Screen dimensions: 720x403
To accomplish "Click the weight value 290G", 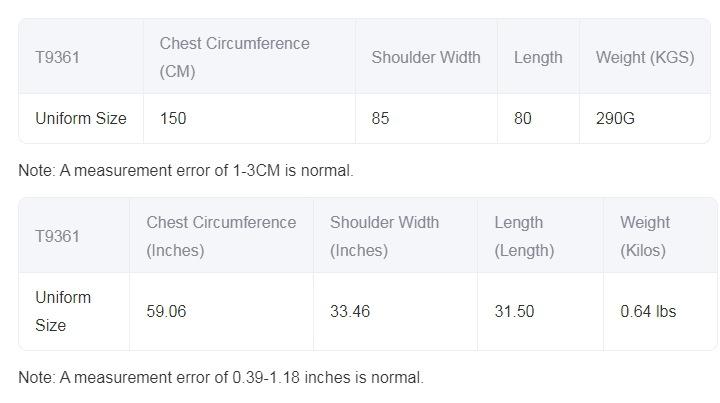I will pos(615,118).
